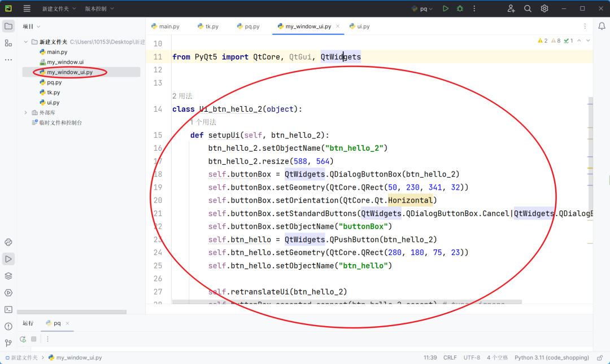Open Python Console layers icon
Viewport: 610px width, 364px height.
tap(8, 276)
